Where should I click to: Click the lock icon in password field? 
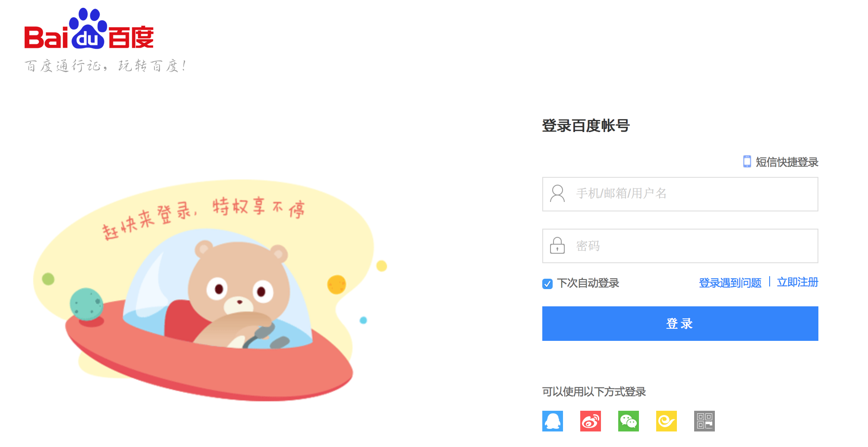[557, 246]
